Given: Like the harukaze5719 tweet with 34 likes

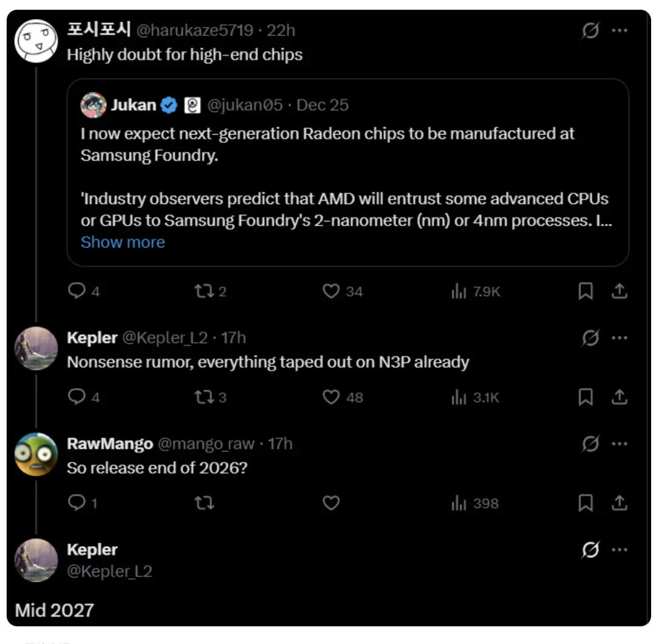Looking at the screenshot, I should (331, 292).
